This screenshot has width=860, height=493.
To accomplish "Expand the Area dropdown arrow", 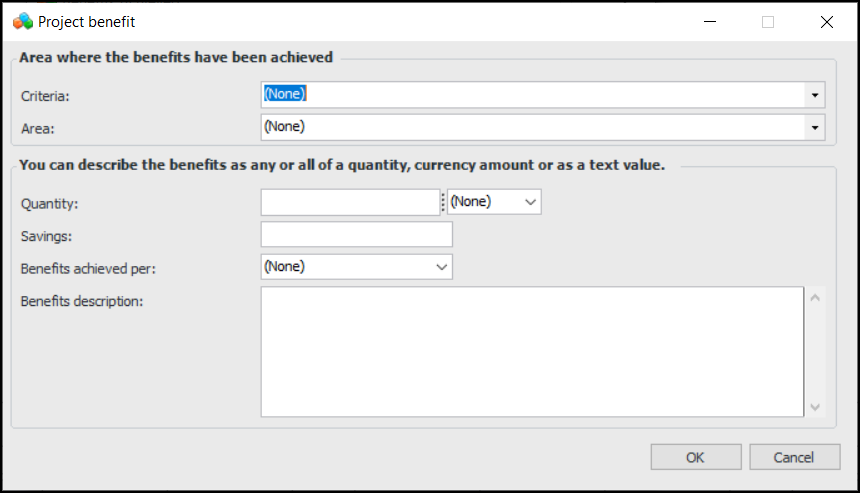I will 815,127.
